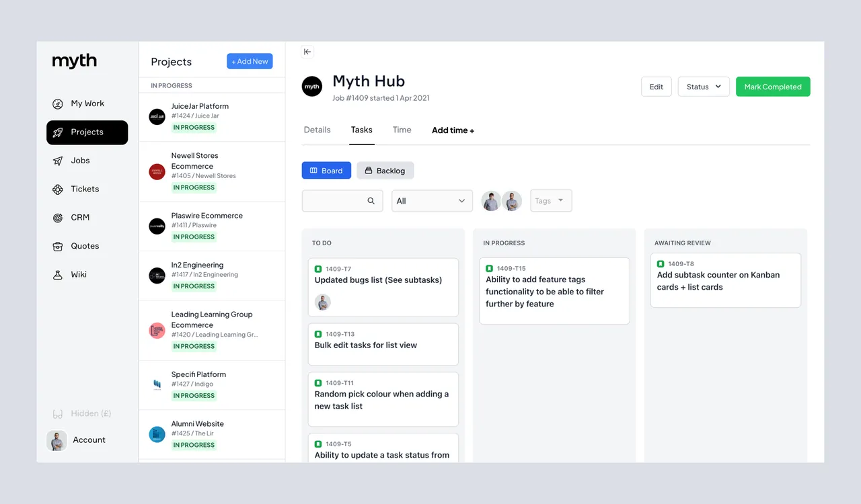Switch to Backlog view
The height and width of the screenshot is (504, 861).
tap(385, 171)
